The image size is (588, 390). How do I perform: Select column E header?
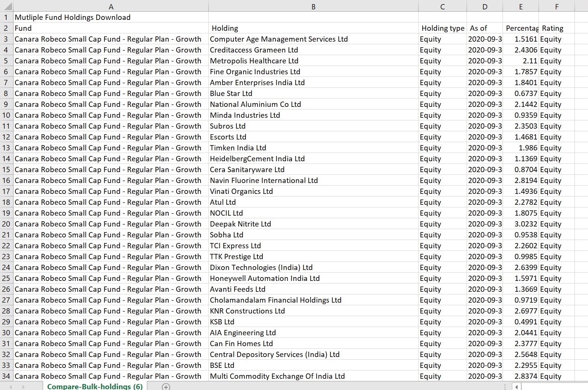tap(521, 6)
